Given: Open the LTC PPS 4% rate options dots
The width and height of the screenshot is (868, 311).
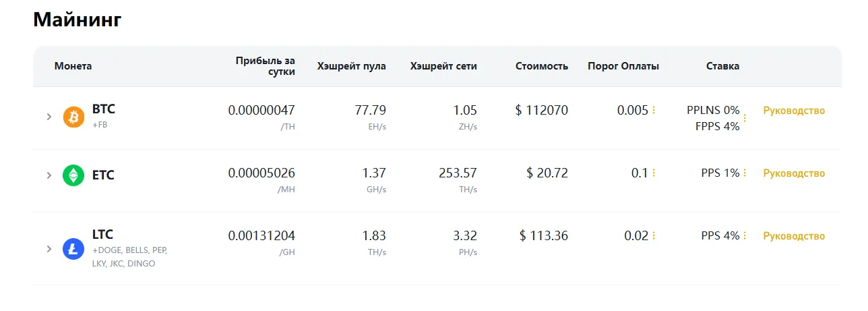Looking at the screenshot, I should [x=745, y=236].
